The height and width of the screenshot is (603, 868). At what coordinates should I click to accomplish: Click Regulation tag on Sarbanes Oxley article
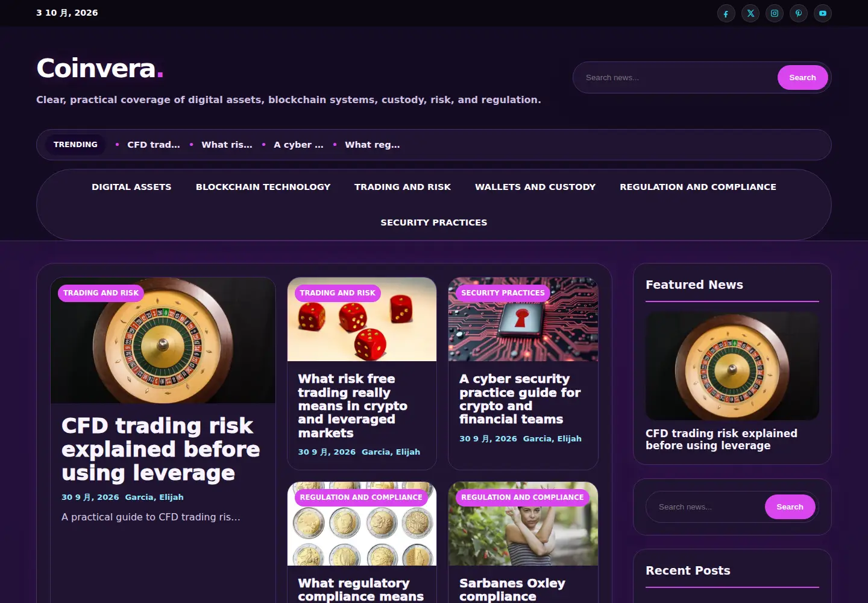(x=523, y=497)
